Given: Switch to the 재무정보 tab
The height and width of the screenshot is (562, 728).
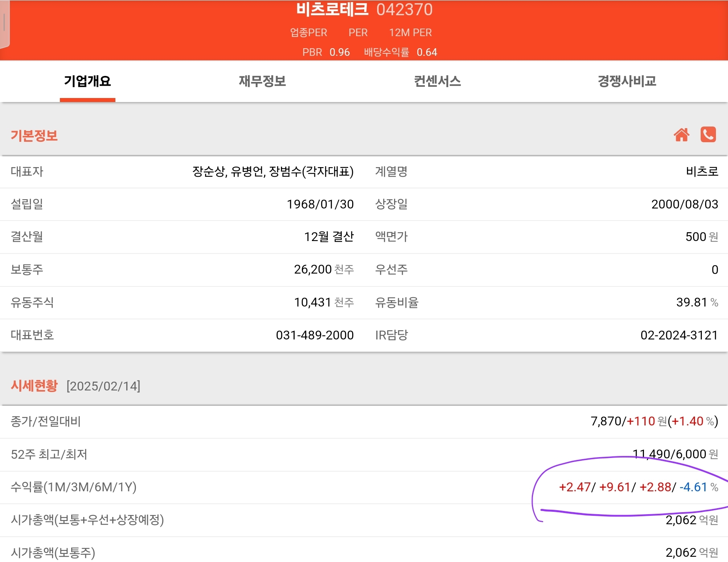Looking at the screenshot, I should 262,82.
